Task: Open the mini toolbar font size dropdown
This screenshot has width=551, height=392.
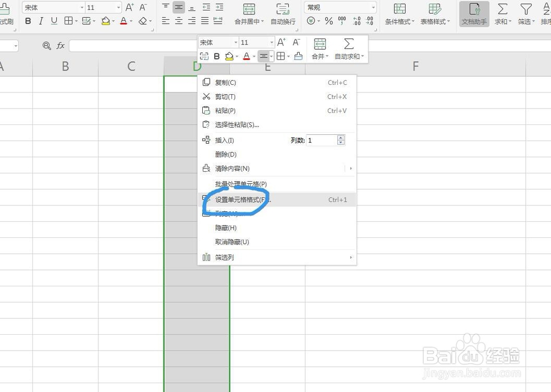Action: (272, 42)
